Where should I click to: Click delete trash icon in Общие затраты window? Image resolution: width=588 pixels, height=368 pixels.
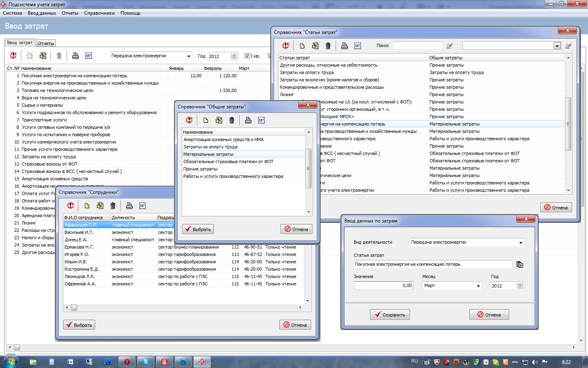tap(232, 120)
